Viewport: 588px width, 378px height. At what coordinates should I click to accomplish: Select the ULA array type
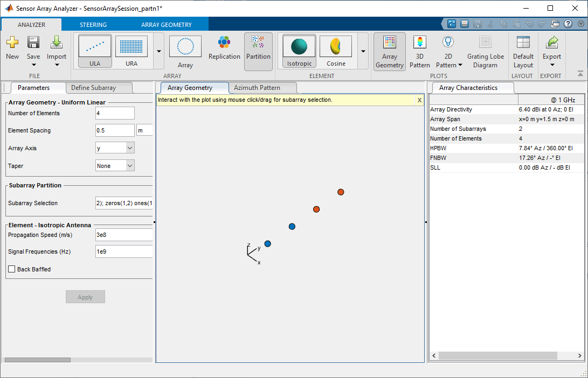[95, 51]
